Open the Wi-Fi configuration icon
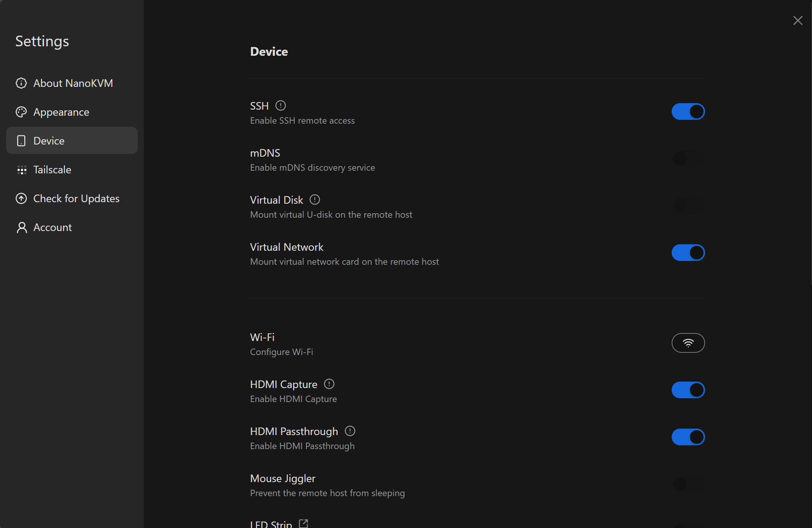Image resolution: width=812 pixels, height=528 pixels. pos(688,343)
